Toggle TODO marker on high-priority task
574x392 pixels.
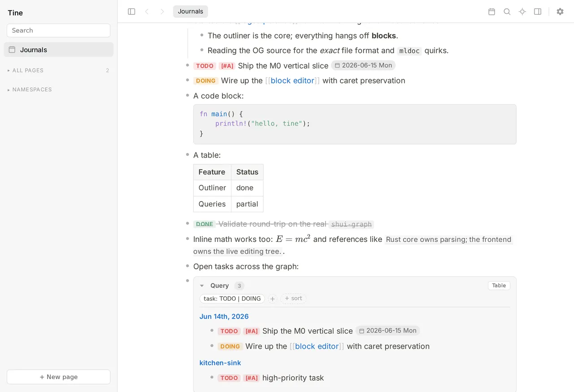229,378
